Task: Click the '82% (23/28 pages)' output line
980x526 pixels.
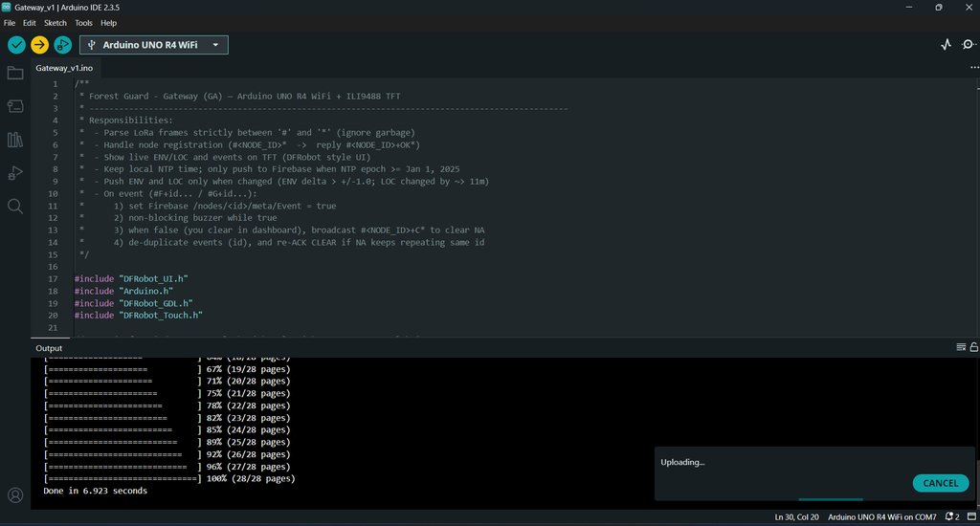Action: coord(167,418)
